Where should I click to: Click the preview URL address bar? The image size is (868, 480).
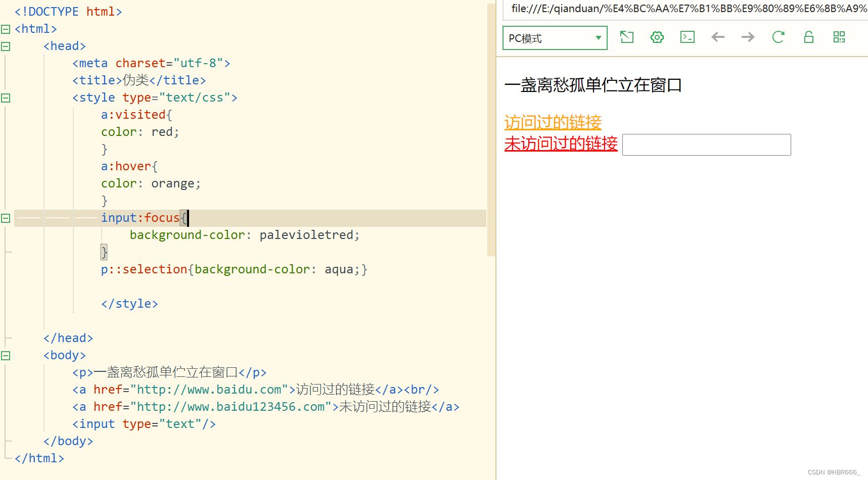click(x=686, y=9)
